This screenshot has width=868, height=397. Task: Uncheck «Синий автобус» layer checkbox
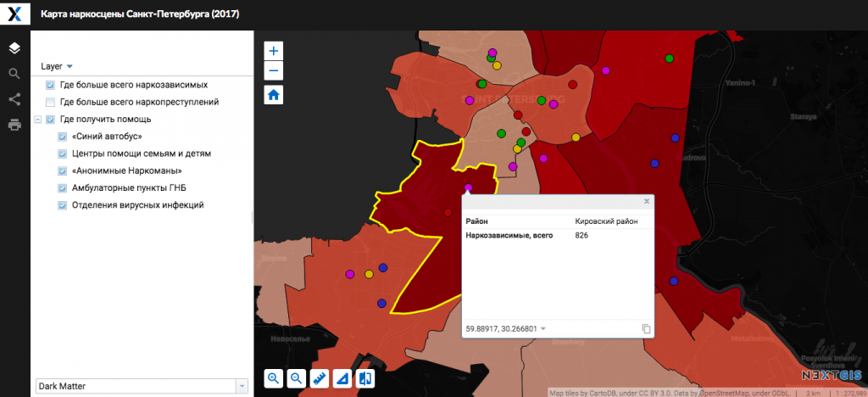click(x=63, y=137)
